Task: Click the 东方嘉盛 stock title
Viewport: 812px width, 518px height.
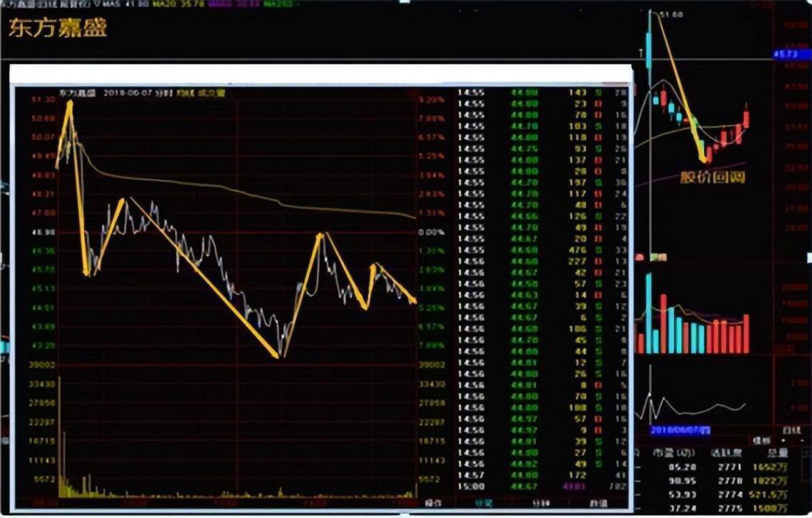Action: point(58,28)
